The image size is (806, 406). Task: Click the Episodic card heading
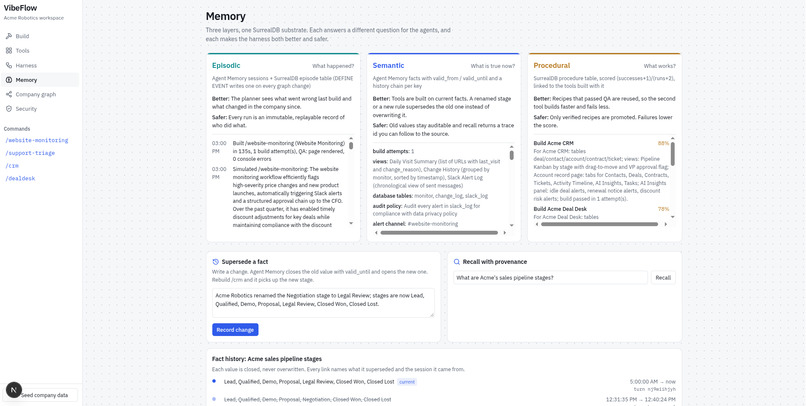click(x=226, y=66)
